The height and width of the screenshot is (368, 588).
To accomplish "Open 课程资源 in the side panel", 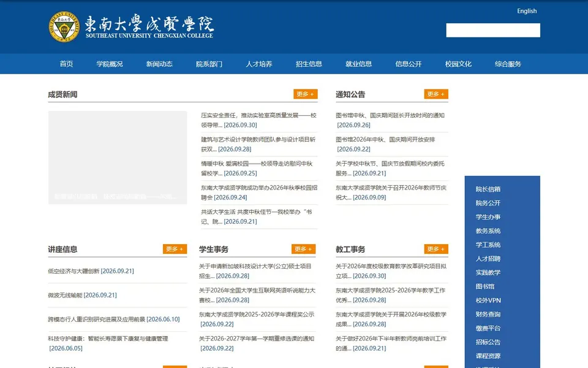I will tap(488, 356).
